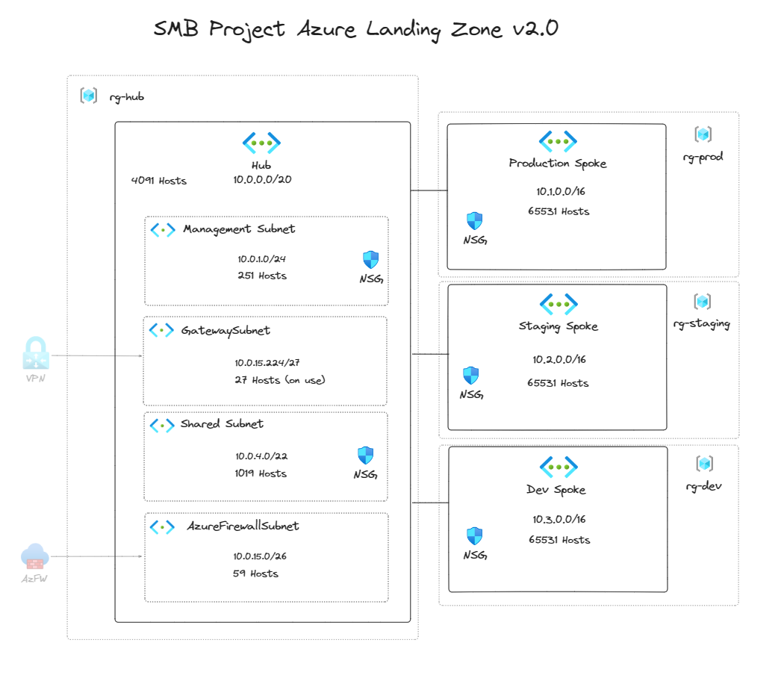Click the rg-hub resource group icon
Screen dimensions: 784x693
[x=88, y=96]
